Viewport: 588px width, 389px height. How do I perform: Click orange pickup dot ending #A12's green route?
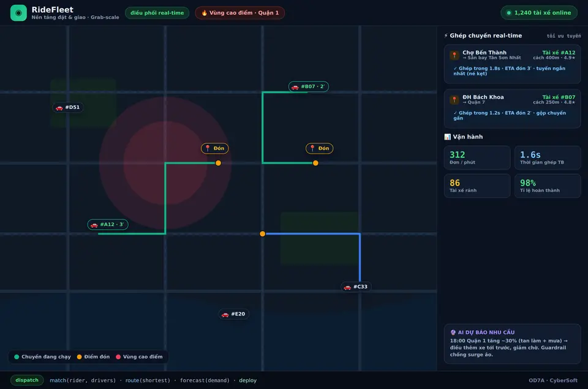(218, 163)
